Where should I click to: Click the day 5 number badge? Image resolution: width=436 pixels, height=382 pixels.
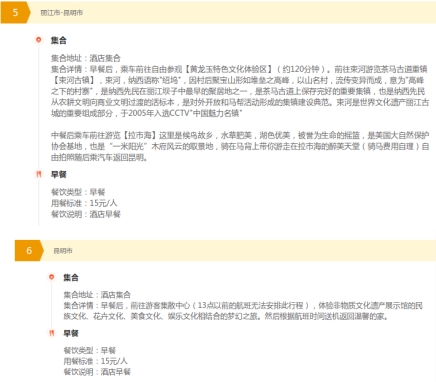pyautogui.click(x=15, y=13)
